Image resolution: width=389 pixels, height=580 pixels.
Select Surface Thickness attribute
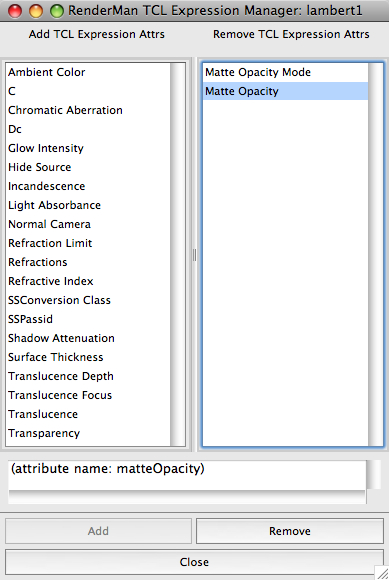pos(89,357)
